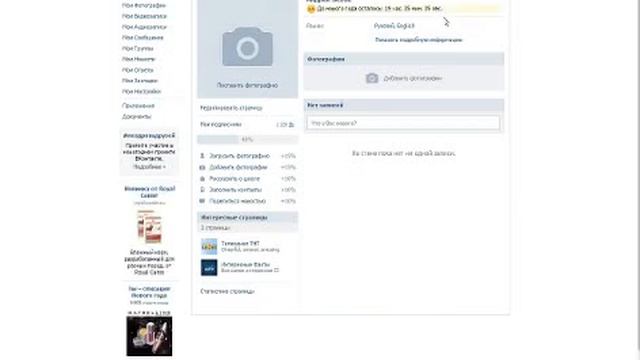The width and height of the screenshot is (640, 360).
Task: Click the camera icon beside add photos
Action: click(371, 78)
